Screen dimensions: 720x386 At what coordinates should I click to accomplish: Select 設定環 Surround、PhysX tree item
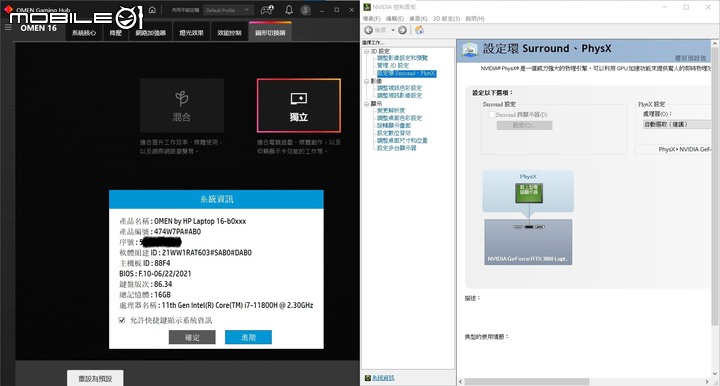406,73
